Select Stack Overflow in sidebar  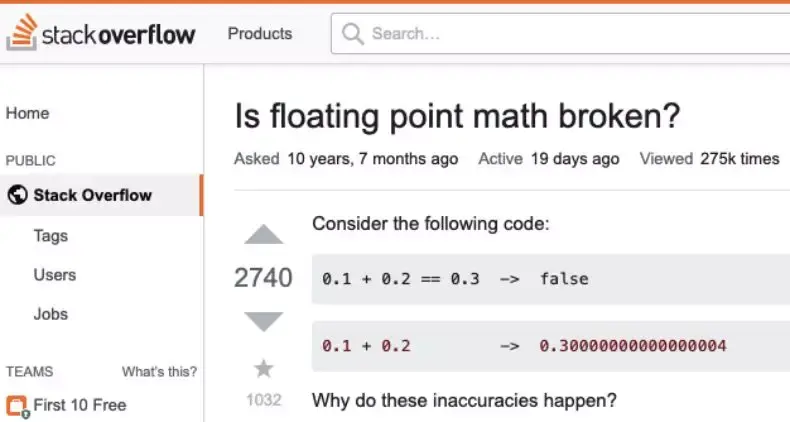[x=92, y=195]
